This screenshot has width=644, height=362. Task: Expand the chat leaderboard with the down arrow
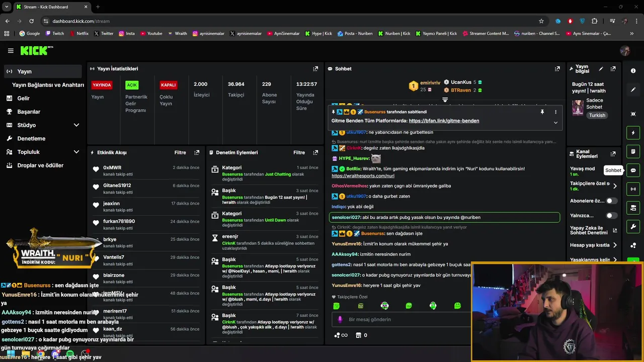[445, 100]
